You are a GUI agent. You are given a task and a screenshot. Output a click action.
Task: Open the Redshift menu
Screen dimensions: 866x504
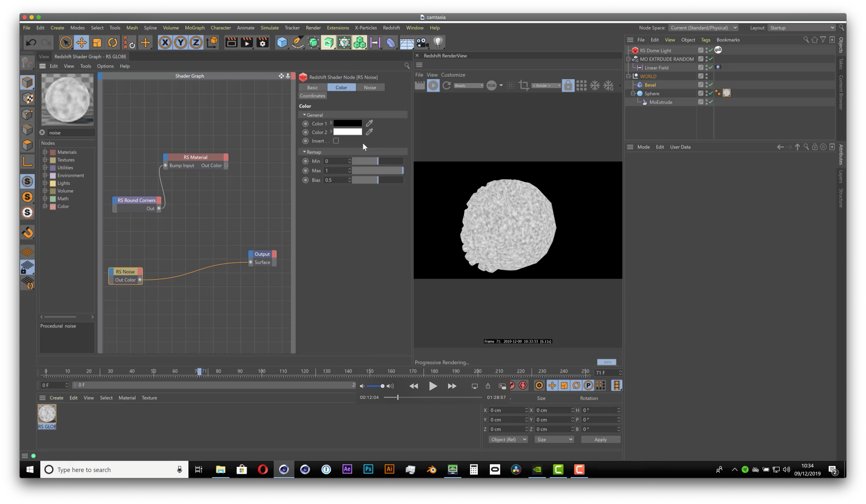point(391,28)
